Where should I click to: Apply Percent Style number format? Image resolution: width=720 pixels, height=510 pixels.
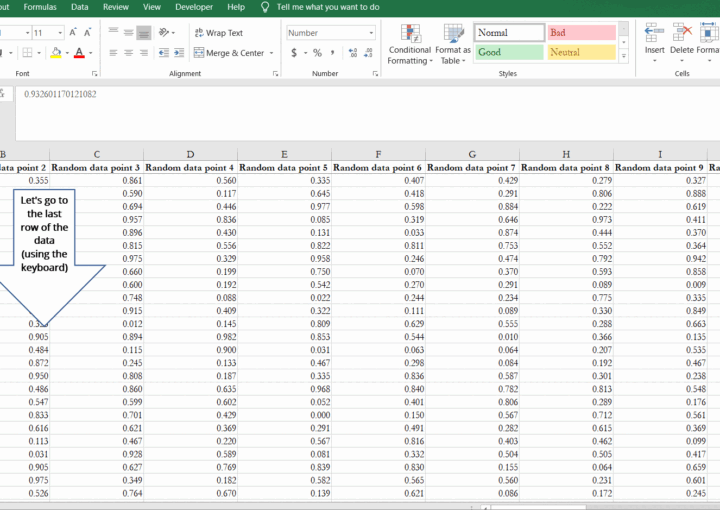(317, 53)
